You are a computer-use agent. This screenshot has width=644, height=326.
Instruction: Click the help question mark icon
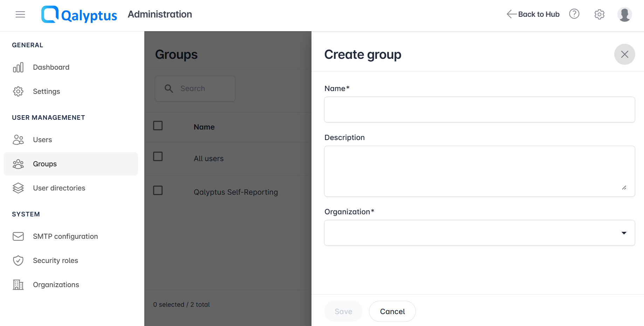[574, 14]
